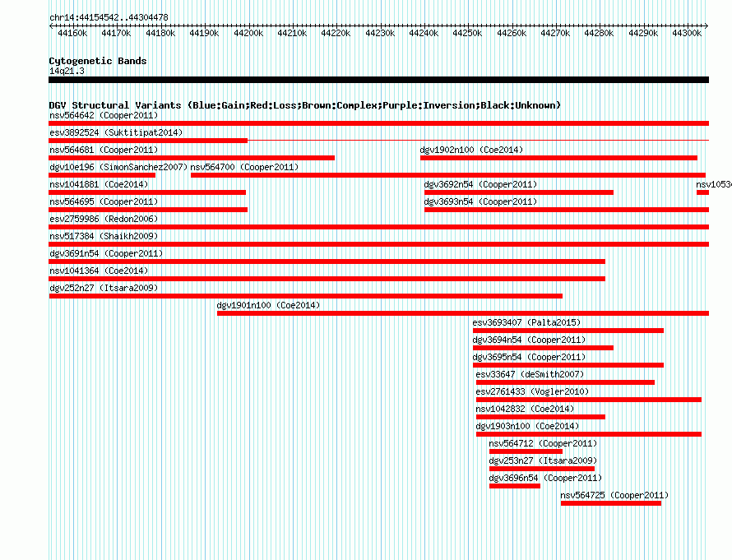
Task: Click the 44240k ruler tick label
Action: point(424,33)
